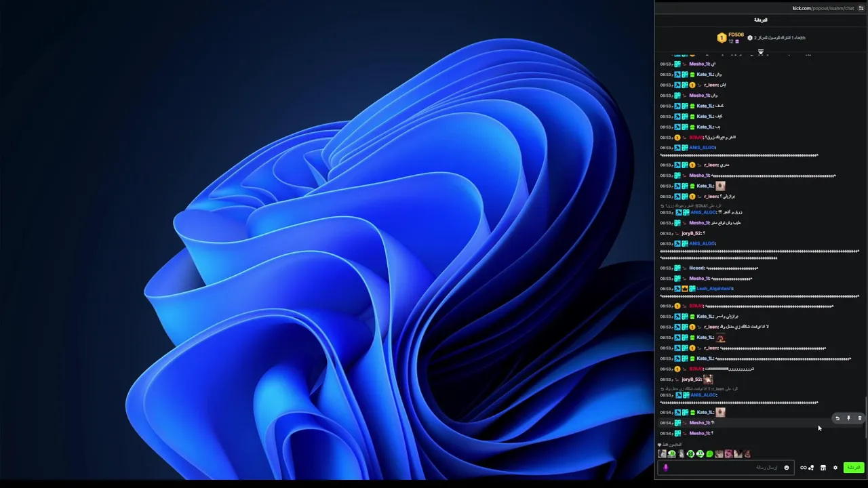This screenshot has height=488, width=868.
Task: Open iliceed username in chat
Action: [696, 268]
